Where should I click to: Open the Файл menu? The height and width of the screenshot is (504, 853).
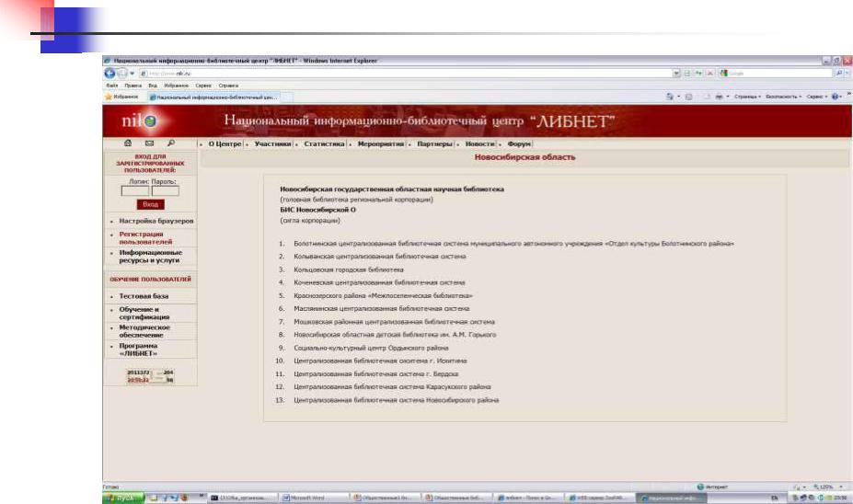111,86
